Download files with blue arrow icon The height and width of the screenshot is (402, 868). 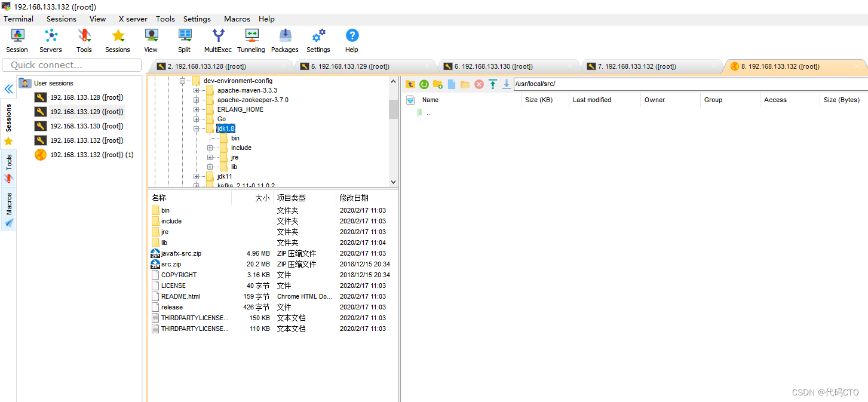[507, 84]
